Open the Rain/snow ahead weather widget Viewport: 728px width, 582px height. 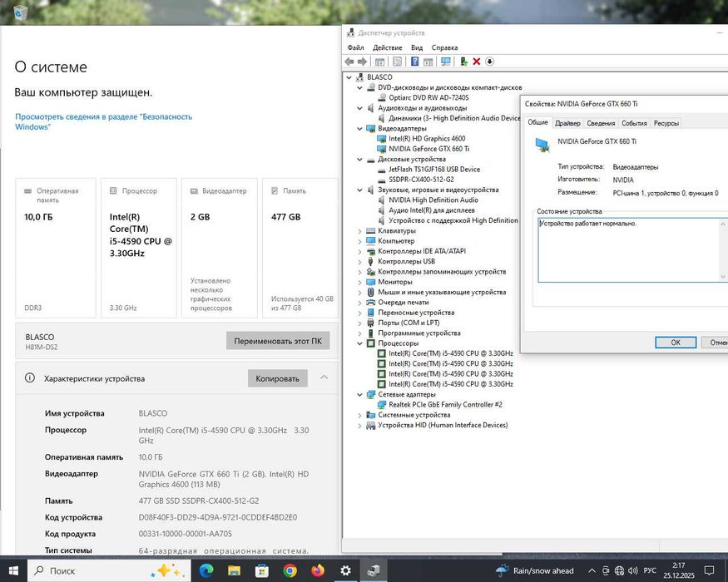coord(534,570)
